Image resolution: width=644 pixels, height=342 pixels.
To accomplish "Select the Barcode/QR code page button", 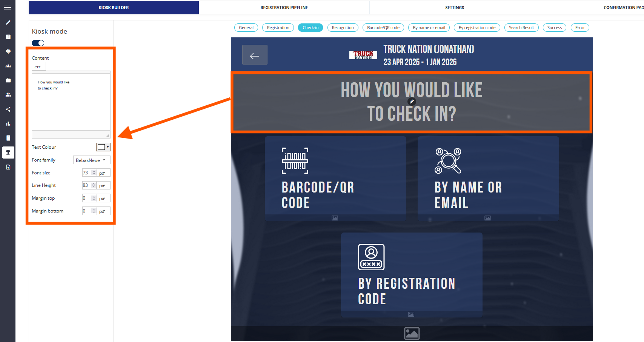I will tap(383, 28).
